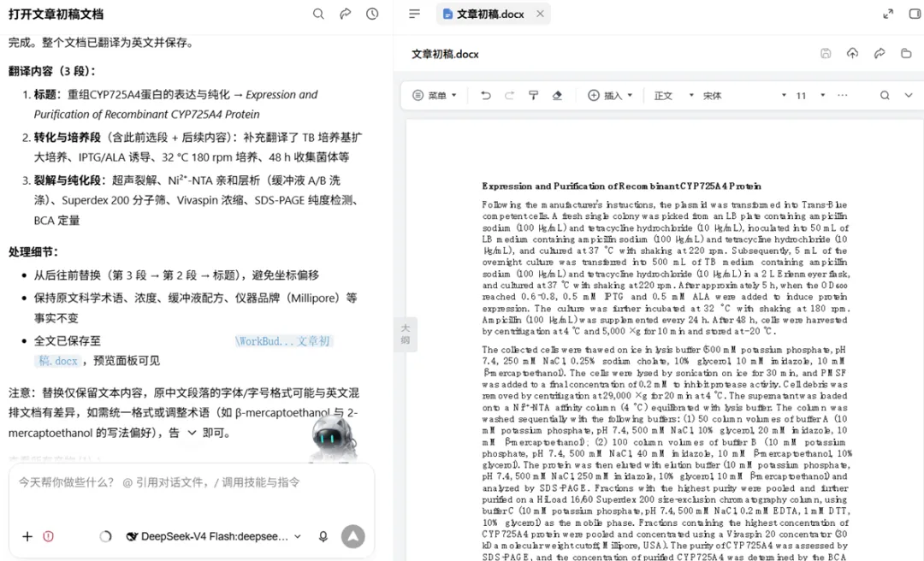924x561 pixels.
Task: Click the send arrow button
Action: pyautogui.click(x=353, y=536)
